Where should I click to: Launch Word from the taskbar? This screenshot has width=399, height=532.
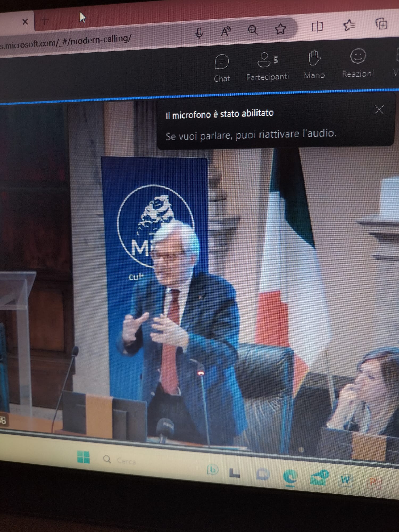[x=345, y=480]
